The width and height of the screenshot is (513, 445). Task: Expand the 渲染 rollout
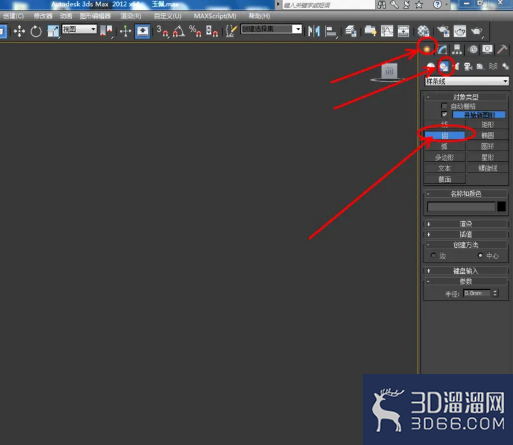point(466,224)
